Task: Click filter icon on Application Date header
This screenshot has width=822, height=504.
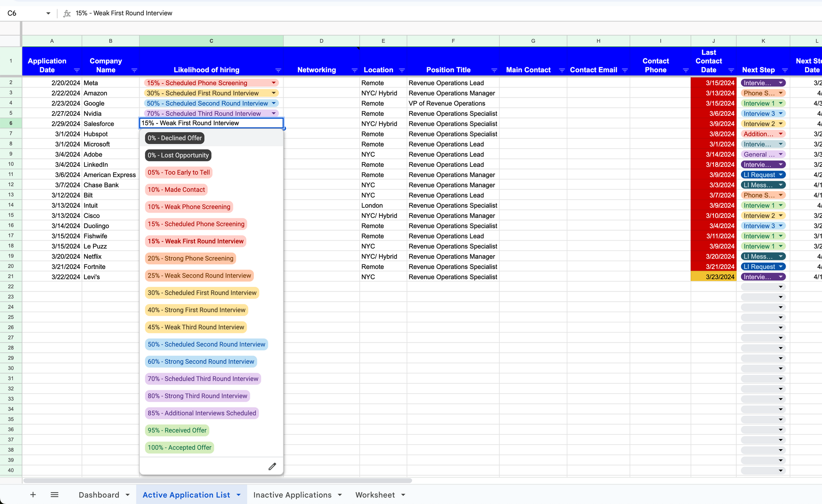Action: pos(77,70)
